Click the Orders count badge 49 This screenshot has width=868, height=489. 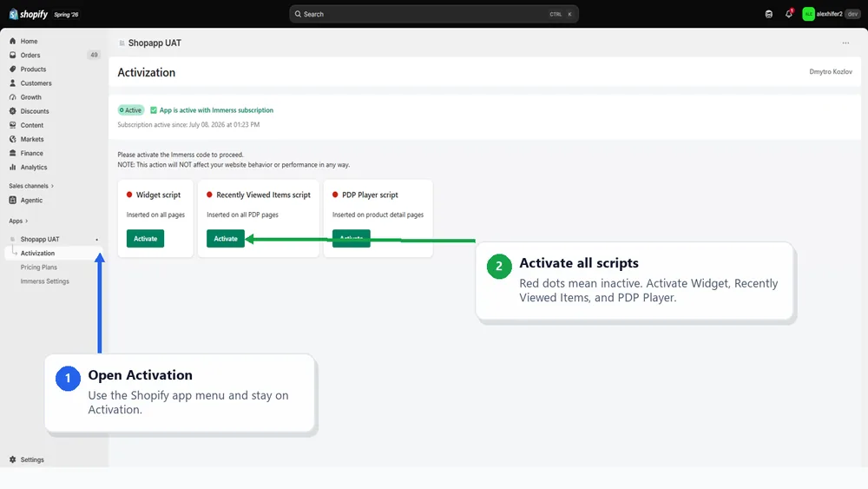pyautogui.click(x=94, y=55)
